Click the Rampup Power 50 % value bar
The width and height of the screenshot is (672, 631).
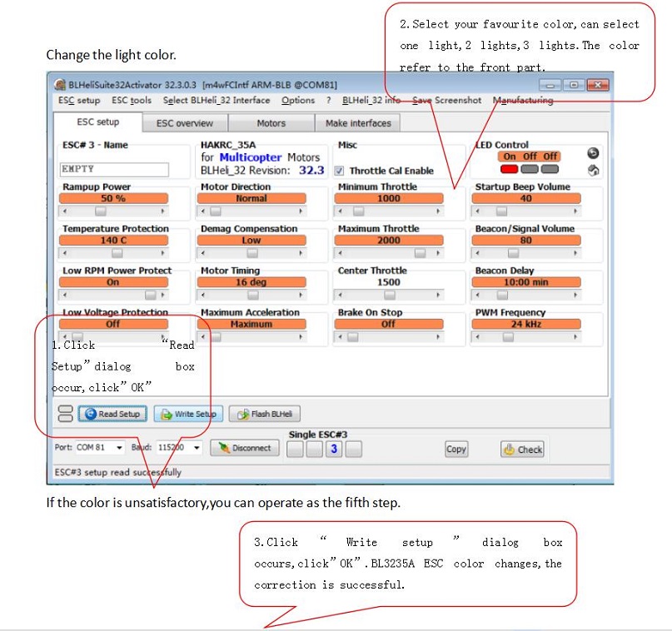click(113, 198)
